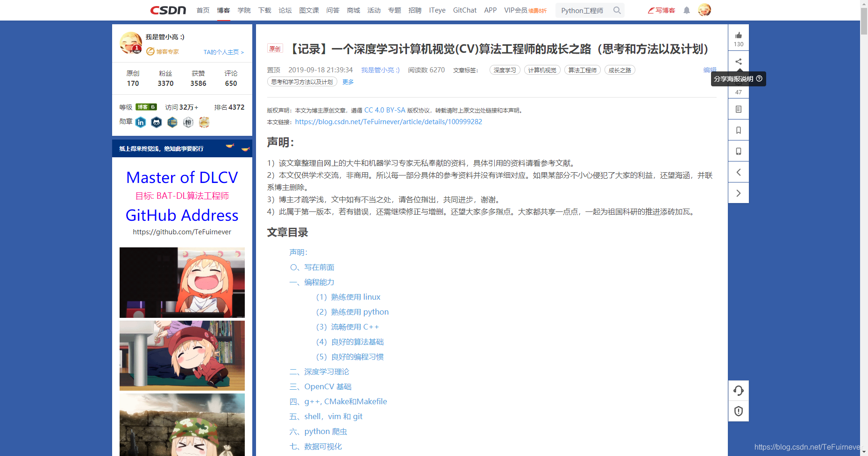The width and height of the screenshot is (868, 456).
Task: Jump to 流畅使用 C++ entry
Action: pos(348,327)
